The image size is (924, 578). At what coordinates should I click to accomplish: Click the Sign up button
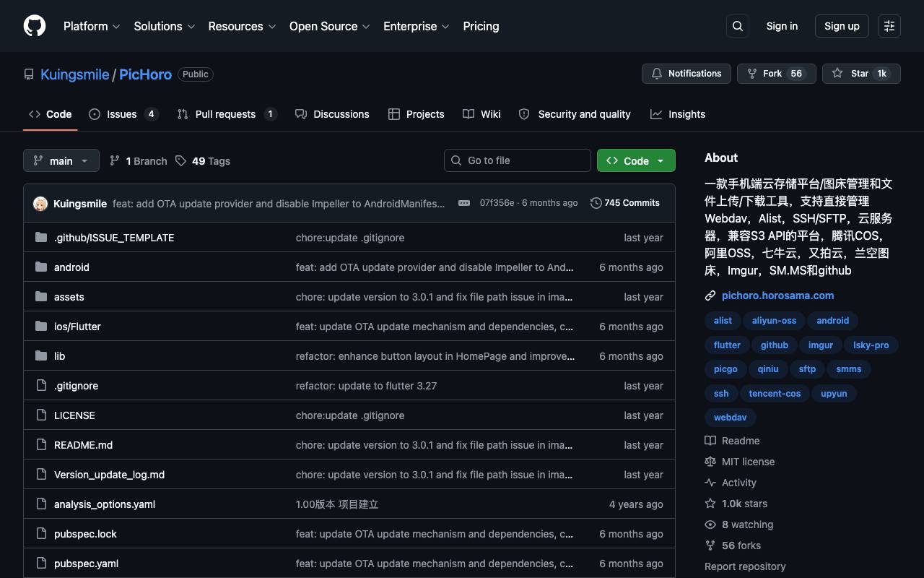[842, 26]
